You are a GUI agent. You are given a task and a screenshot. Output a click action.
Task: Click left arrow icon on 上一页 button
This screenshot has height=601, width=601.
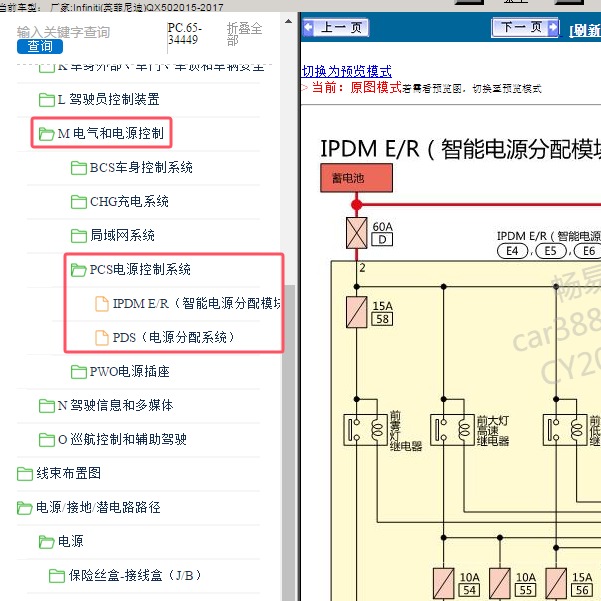tap(308, 28)
